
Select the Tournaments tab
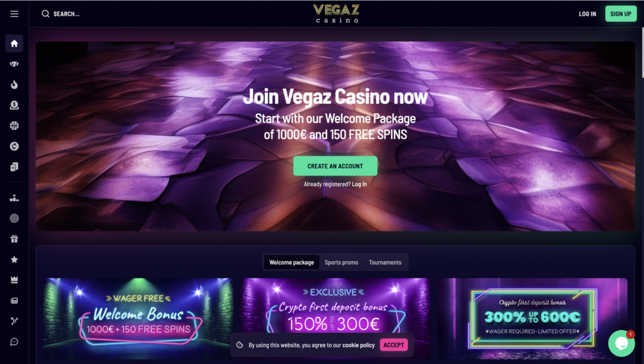click(385, 262)
